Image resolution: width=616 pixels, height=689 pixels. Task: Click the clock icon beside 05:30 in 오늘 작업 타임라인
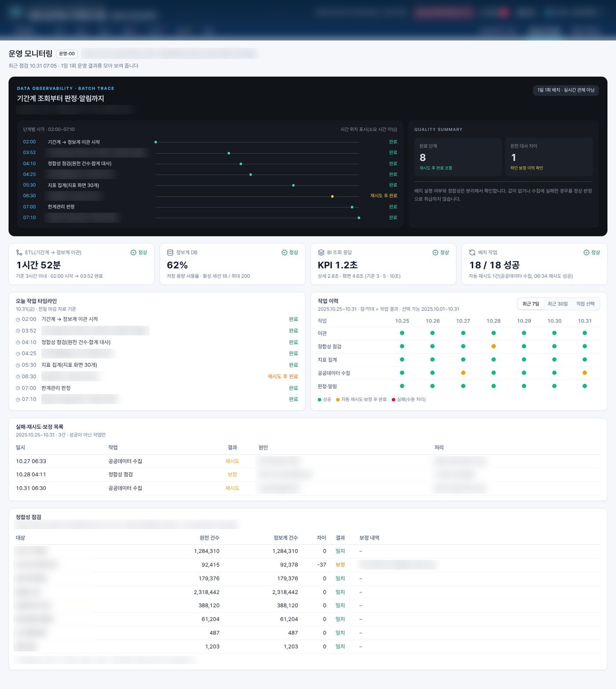click(x=18, y=365)
